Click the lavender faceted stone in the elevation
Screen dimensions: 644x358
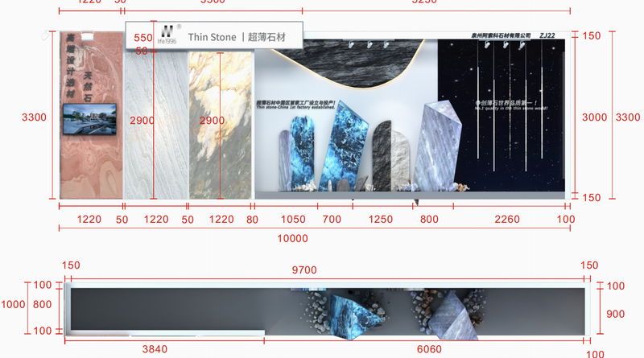pos(437,146)
